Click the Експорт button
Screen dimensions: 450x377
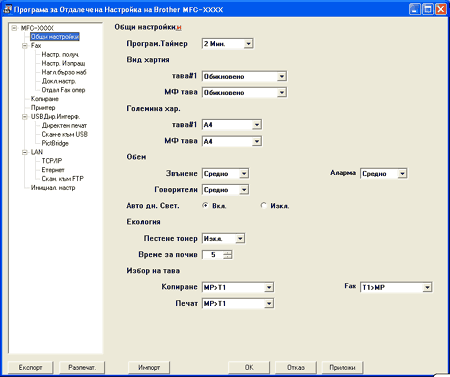tap(30, 367)
